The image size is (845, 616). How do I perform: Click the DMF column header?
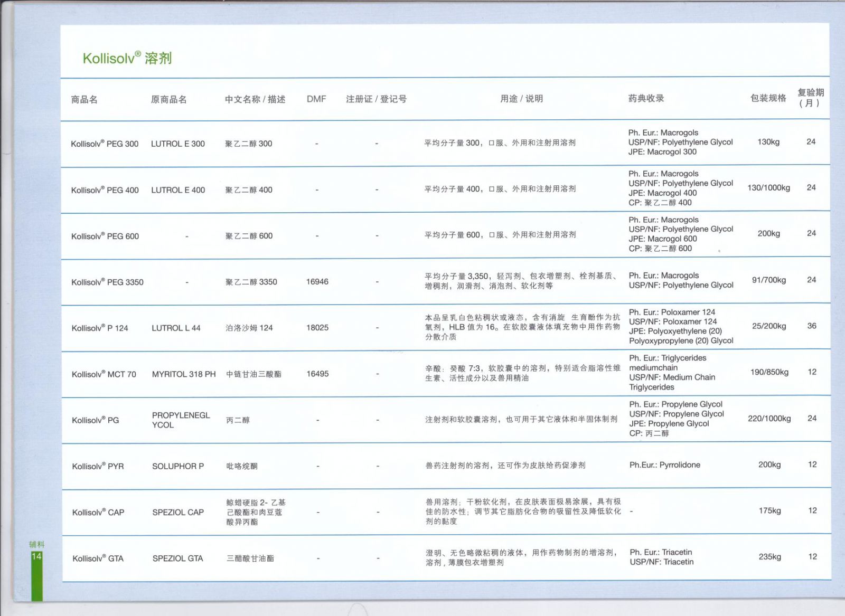point(316,99)
